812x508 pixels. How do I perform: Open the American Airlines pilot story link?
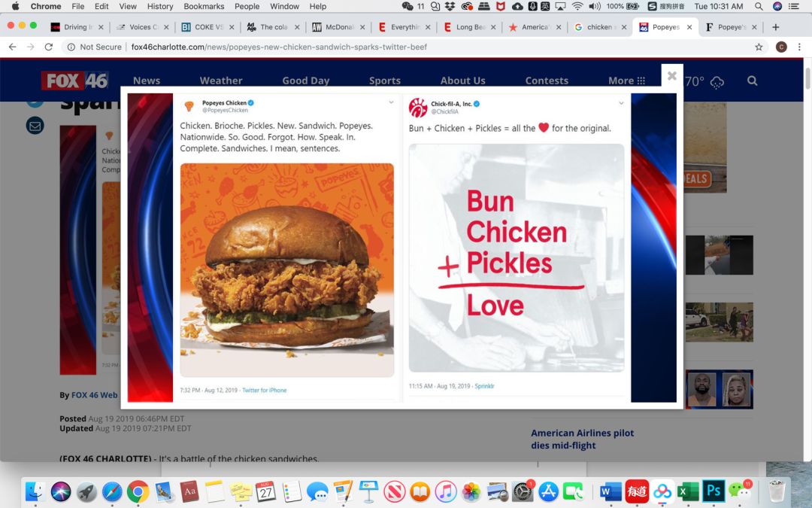[x=582, y=439]
